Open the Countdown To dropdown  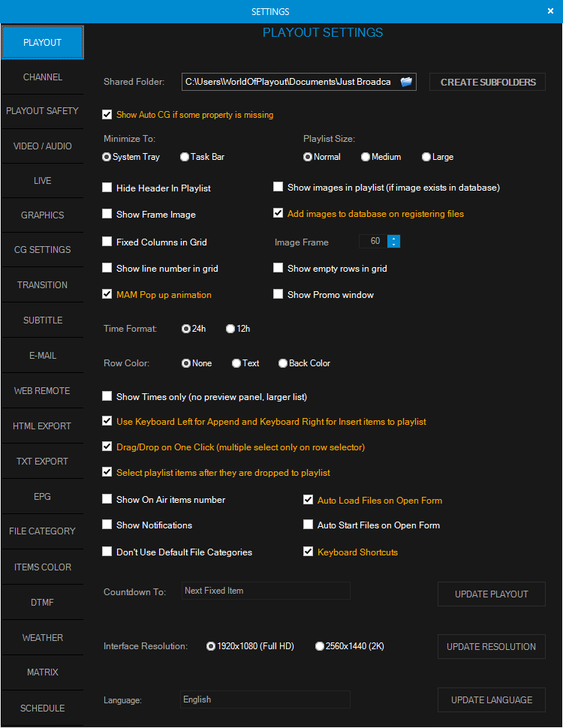point(266,591)
